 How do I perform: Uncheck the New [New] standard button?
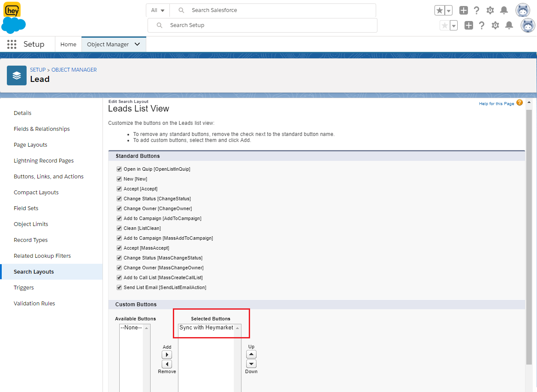(x=119, y=179)
